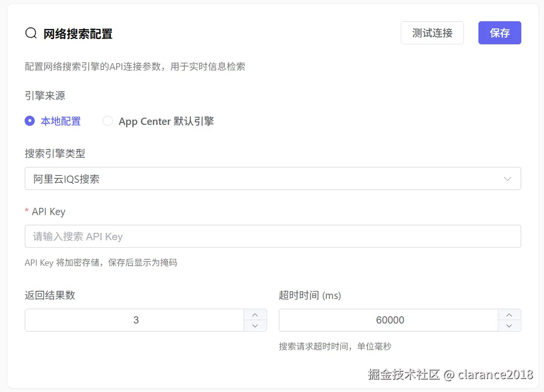This screenshot has height=392, width=544.
Task: Click the API Key input field
Action: pos(272,236)
